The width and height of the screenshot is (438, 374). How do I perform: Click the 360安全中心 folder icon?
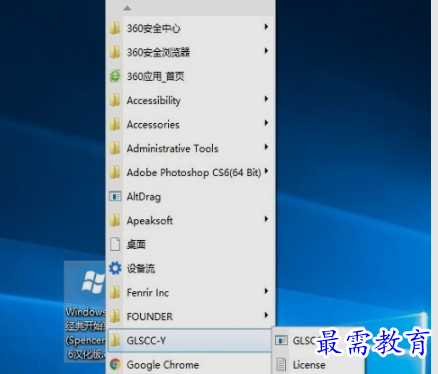coord(115,28)
